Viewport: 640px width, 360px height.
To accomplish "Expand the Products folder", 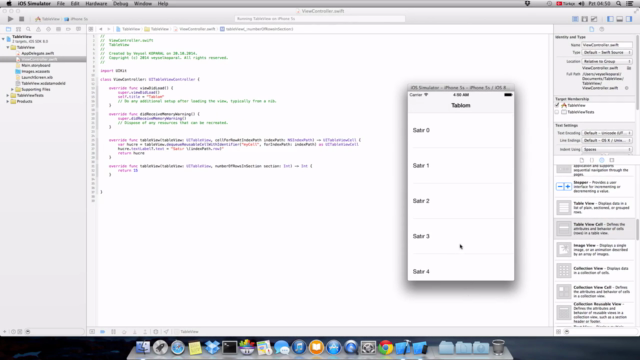I will pos(8,102).
